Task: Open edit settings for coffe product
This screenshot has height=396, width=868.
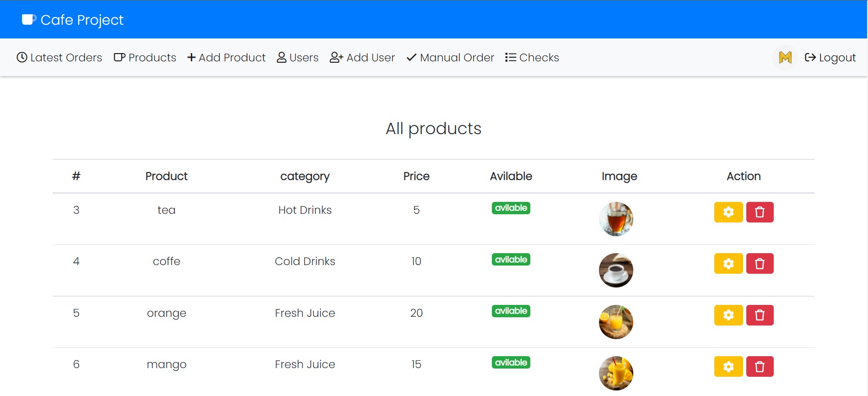Action: pyautogui.click(x=728, y=264)
